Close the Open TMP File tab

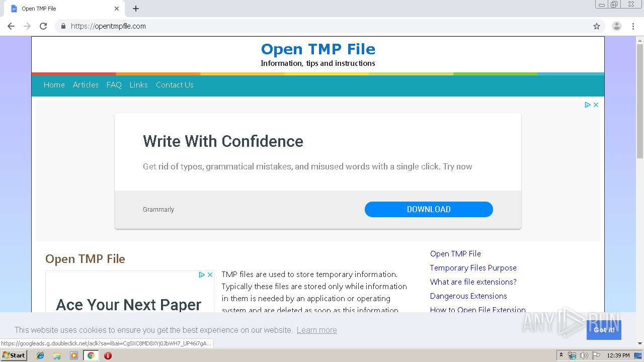(117, 9)
